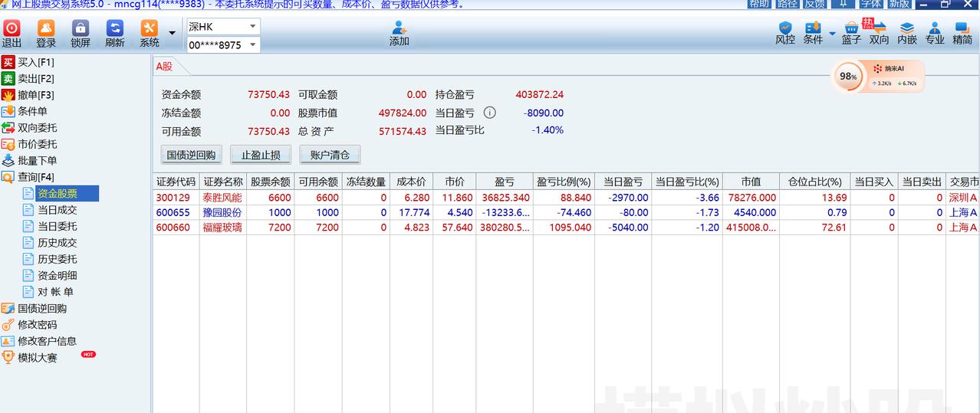Open 模拟大赛 in the sidebar
The width and height of the screenshot is (980, 413).
pyautogui.click(x=38, y=358)
